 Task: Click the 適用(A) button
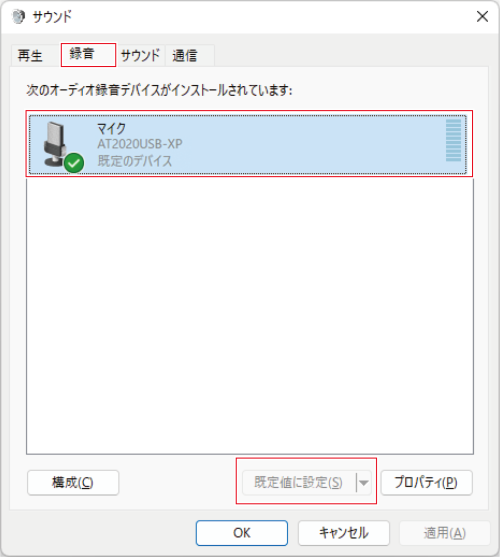[445, 533]
